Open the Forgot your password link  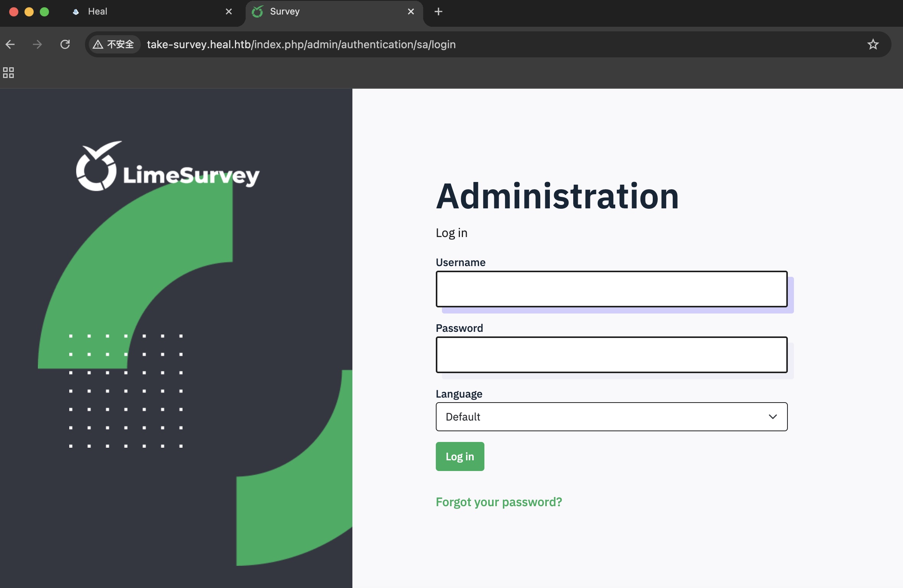tap(499, 502)
